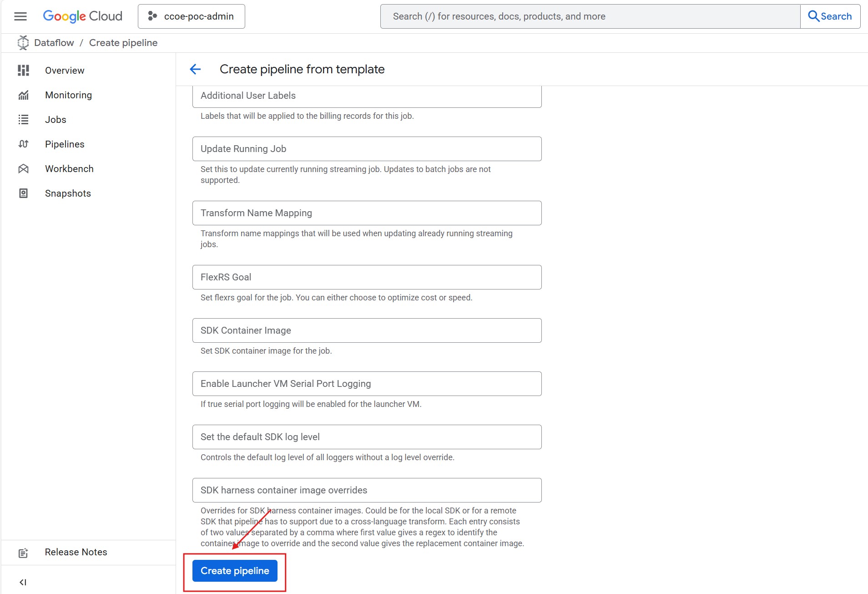Image resolution: width=868 pixels, height=594 pixels.
Task: Click the Overview dashboard icon
Action: click(x=23, y=71)
